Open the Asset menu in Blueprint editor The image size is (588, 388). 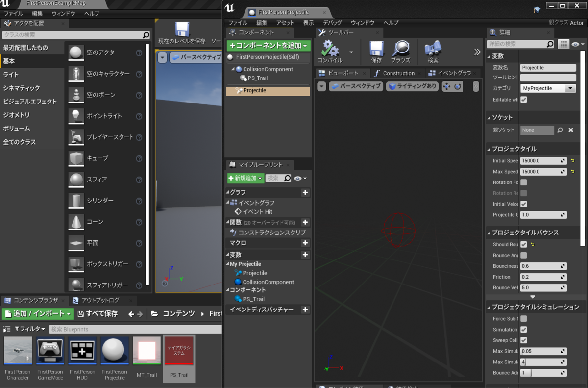(x=285, y=23)
